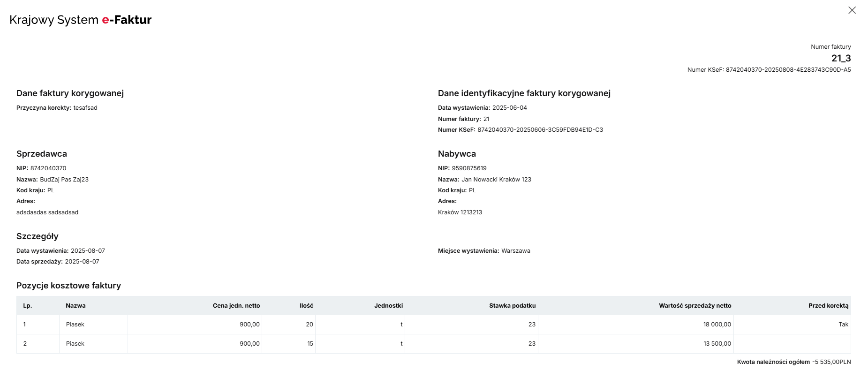
Task: Click the Krajowy System e-Faktur logo
Action: [80, 20]
